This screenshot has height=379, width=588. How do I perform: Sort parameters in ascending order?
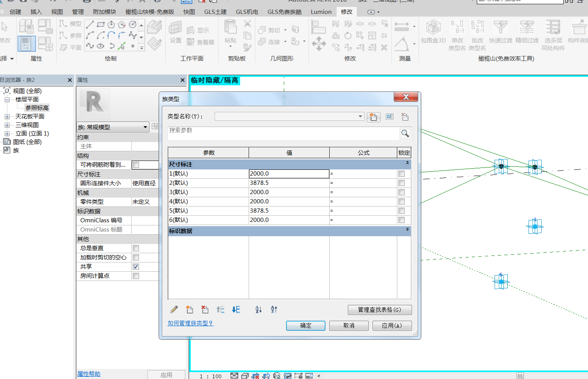click(259, 310)
